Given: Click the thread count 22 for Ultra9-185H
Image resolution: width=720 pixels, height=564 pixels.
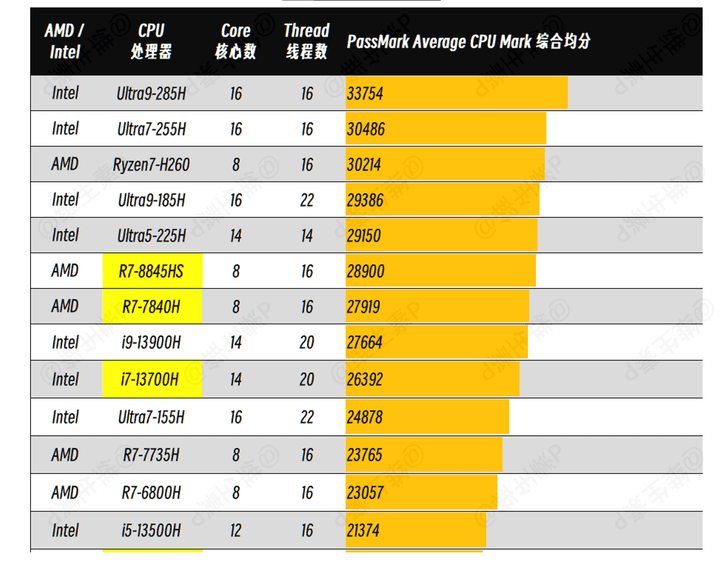Looking at the screenshot, I should tap(306, 200).
